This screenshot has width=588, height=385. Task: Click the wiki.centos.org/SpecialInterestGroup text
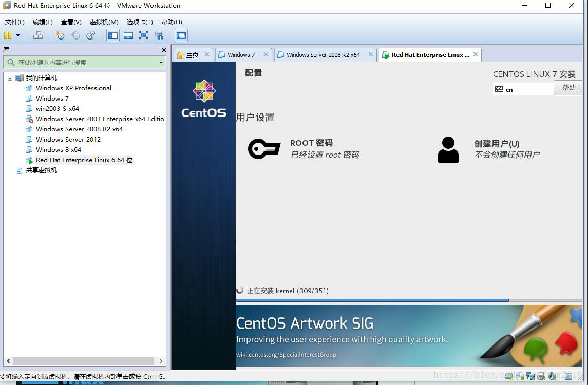coord(286,355)
